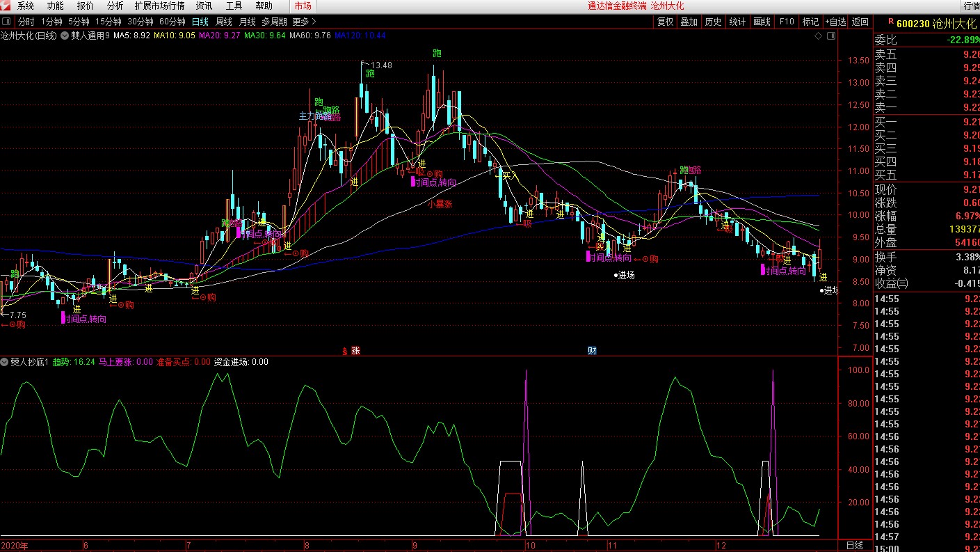The height and width of the screenshot is (552, 980).
Task: Open the 赞人抄底1 sub-chart indicator dropdown arrow
Action: [5, 362]
